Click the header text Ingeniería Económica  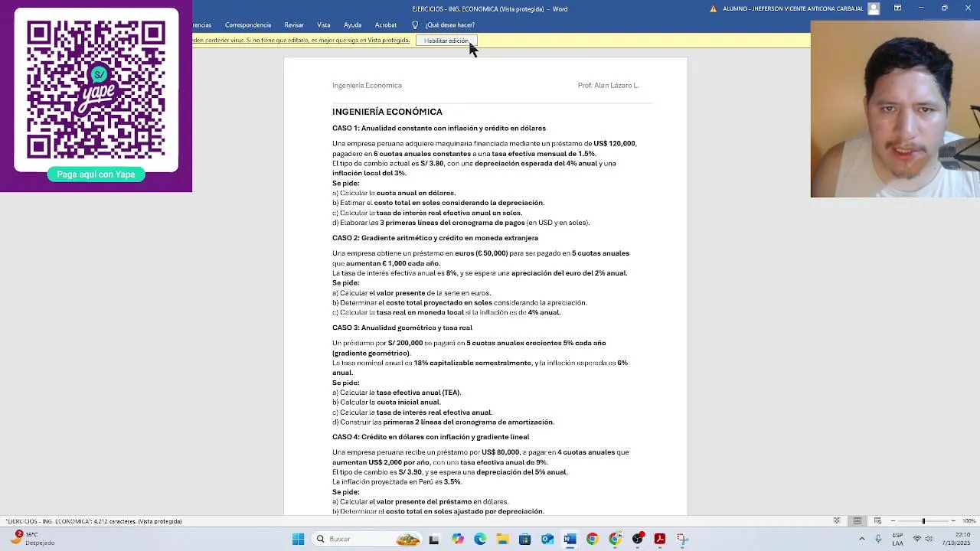click(x=367, y=86)
